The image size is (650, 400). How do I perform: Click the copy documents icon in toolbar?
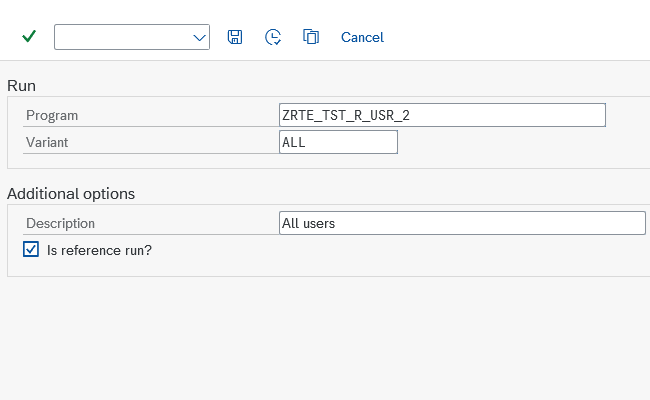[311, 37]
